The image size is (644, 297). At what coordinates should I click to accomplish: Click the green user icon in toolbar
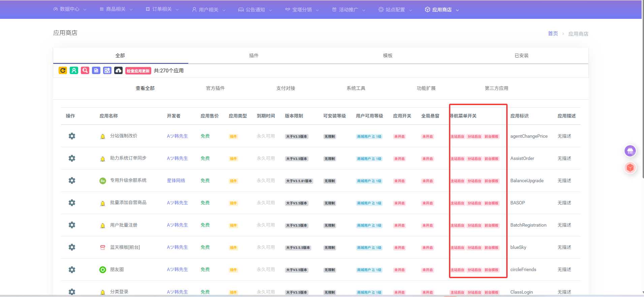coord(74,70)
